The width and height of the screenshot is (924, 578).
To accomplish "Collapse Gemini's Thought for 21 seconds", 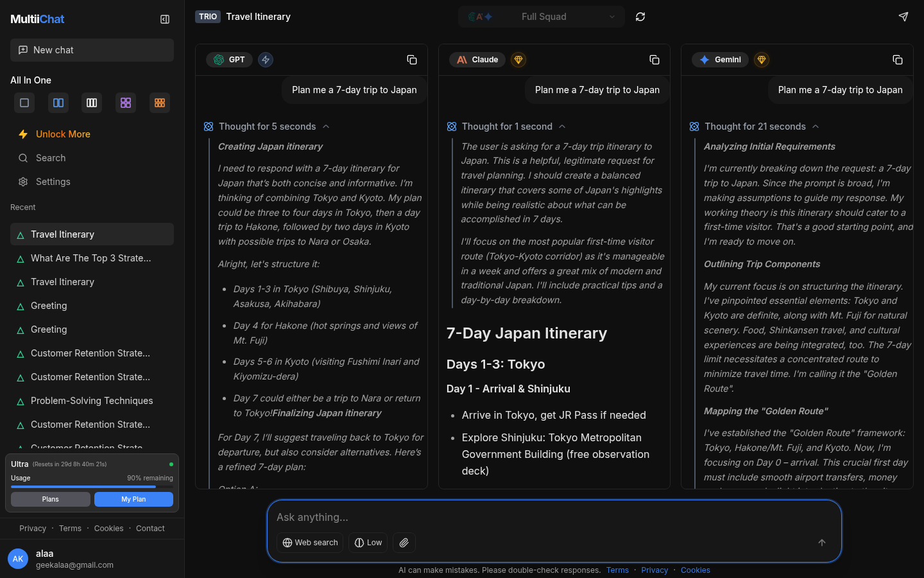I will (x=755, y=127).
